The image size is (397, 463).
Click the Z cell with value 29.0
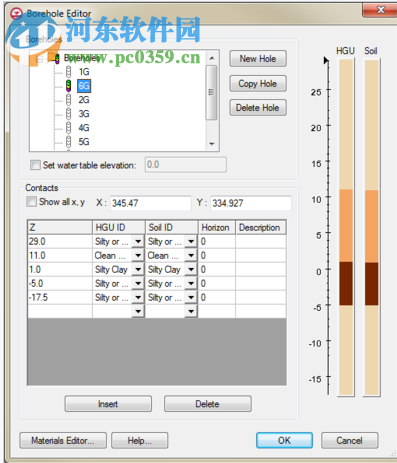[x=60, y=241]
